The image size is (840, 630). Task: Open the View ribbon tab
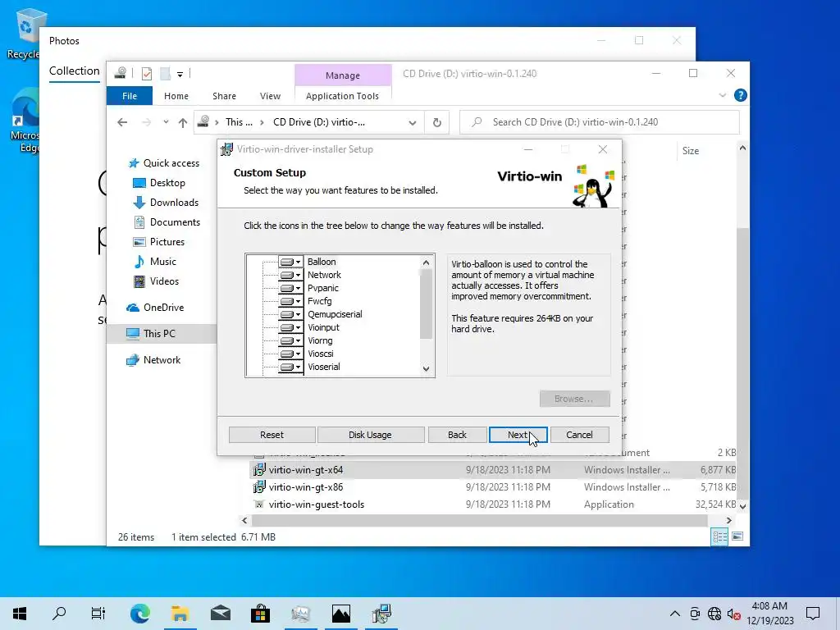(270, 96)
